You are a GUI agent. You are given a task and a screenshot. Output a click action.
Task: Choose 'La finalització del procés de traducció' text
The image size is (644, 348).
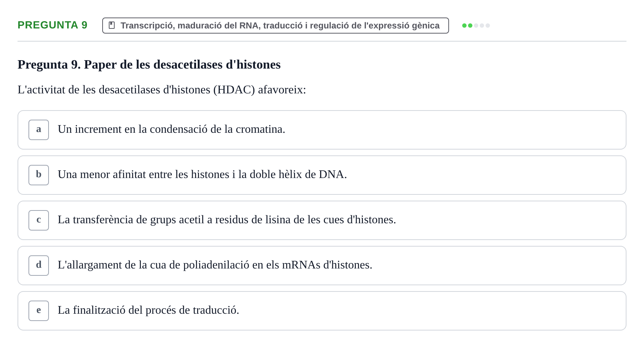pyautogui.click(x=148, y=310)
